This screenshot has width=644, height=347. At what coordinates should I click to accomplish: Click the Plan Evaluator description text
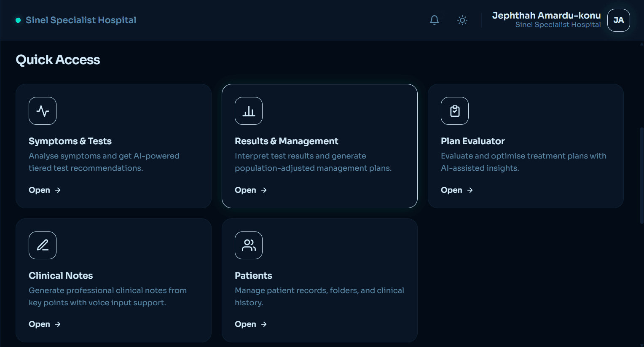tap(523, 162)
